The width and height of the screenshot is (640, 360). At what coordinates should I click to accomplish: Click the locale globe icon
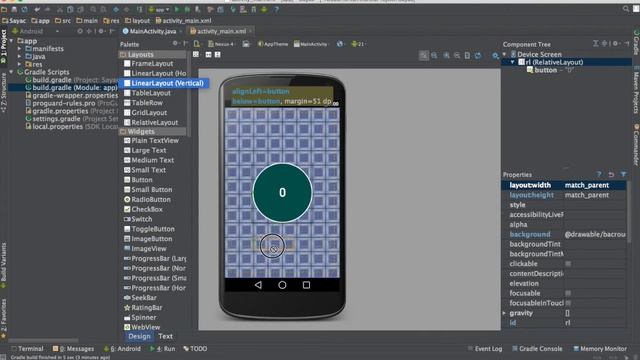point(340,44)
